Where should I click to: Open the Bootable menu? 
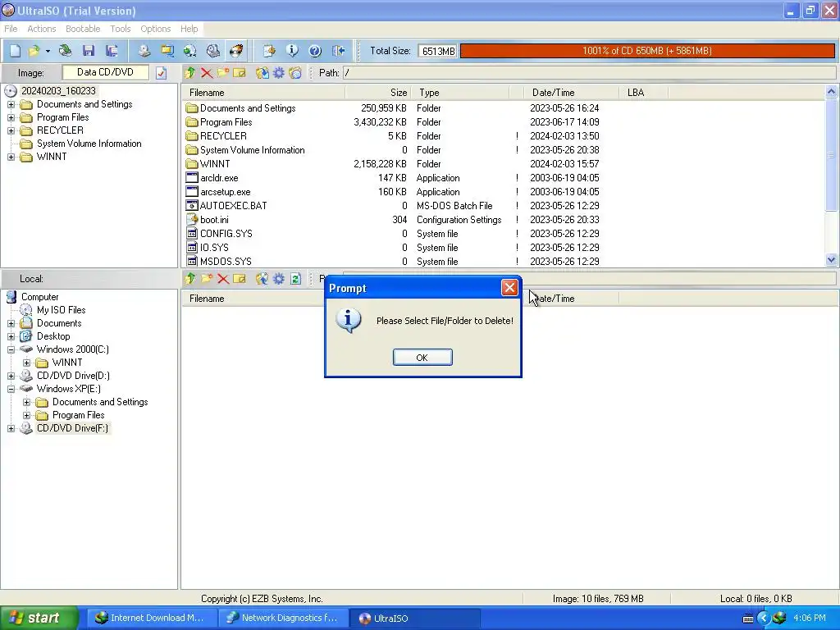[x=83, y=29]
